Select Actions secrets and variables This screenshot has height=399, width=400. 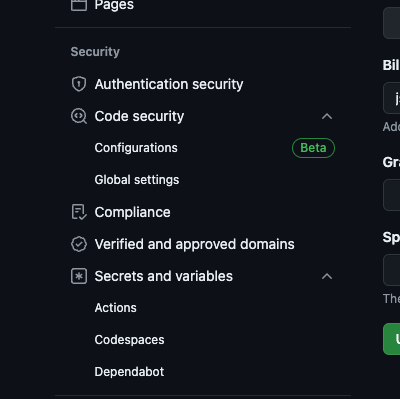pos(116,308)
